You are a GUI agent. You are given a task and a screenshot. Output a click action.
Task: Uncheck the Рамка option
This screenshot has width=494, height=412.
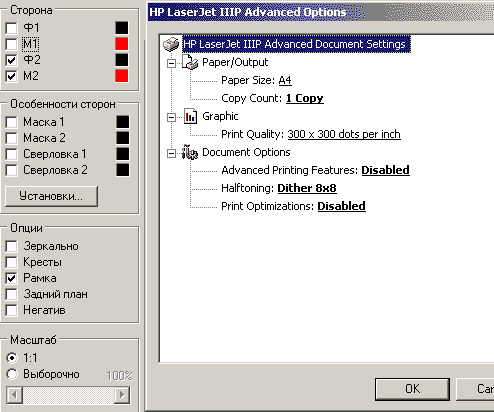(x=11, y=278)
